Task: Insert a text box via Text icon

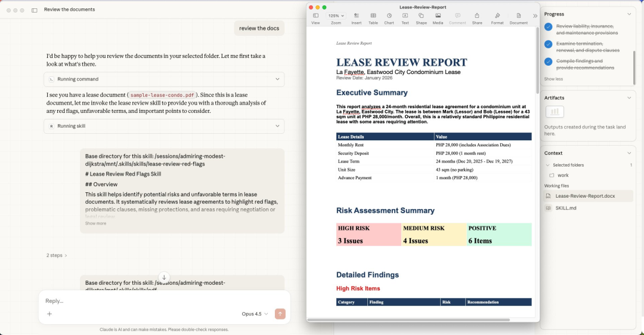Action: [x=405, y=18]
